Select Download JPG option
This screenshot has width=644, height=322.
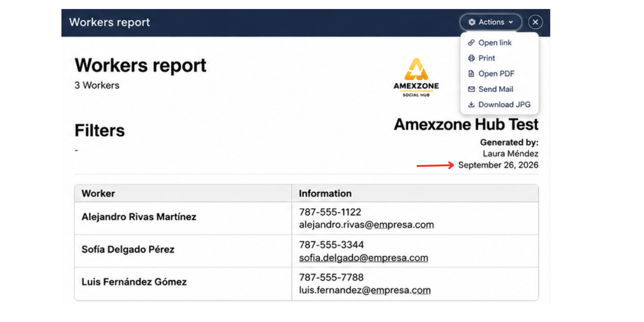[499, 104]
